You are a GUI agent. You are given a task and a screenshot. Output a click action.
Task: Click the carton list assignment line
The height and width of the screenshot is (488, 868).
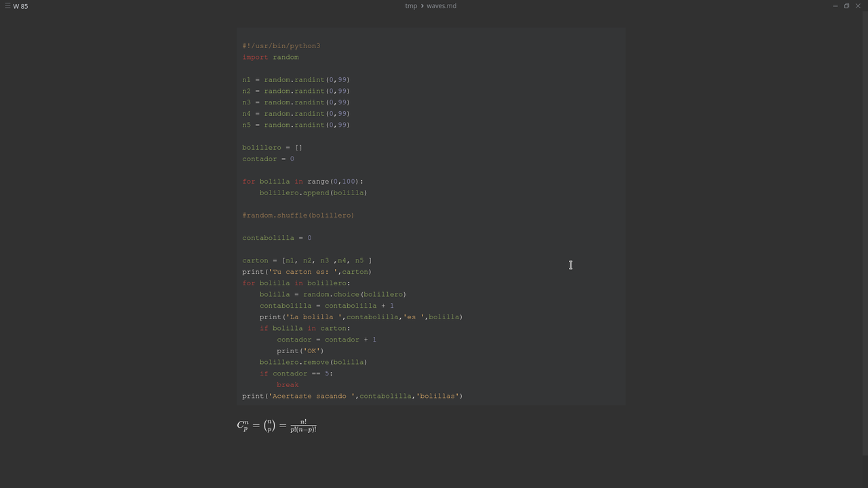pos(307,261)
